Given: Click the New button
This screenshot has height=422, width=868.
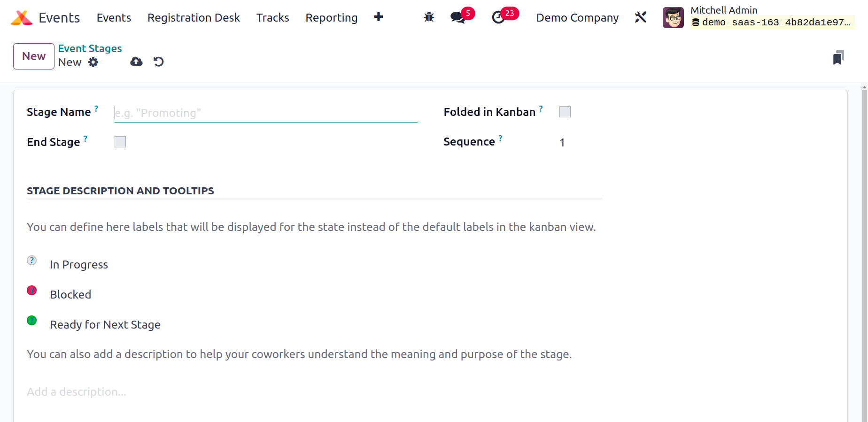Looking at the screenshot, I should (x=34, y=56).
